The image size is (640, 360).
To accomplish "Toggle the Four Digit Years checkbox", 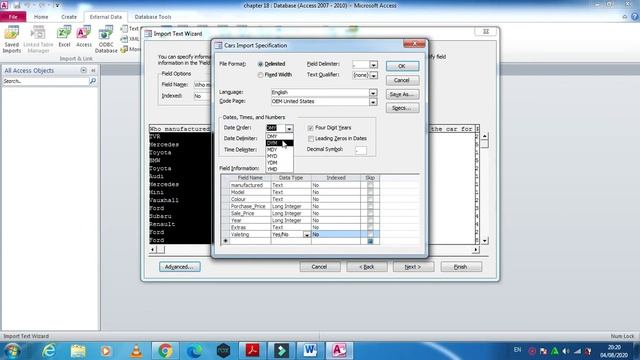I will click(x=311, y=128).
